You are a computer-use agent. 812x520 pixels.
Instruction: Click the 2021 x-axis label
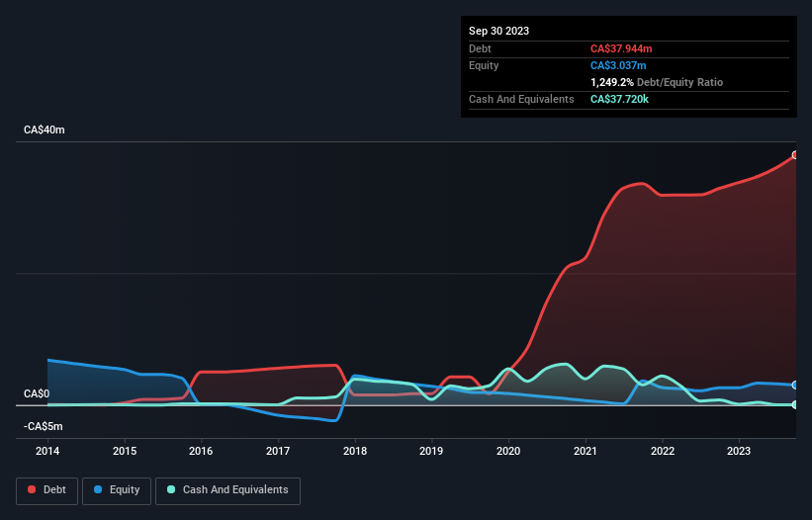(x=586, y=451)
